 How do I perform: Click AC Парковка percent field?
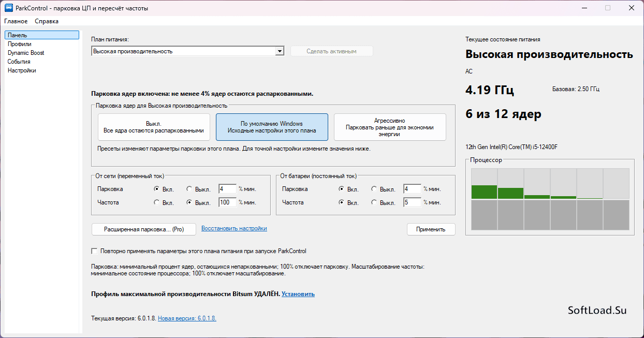(x=227, y=189)
